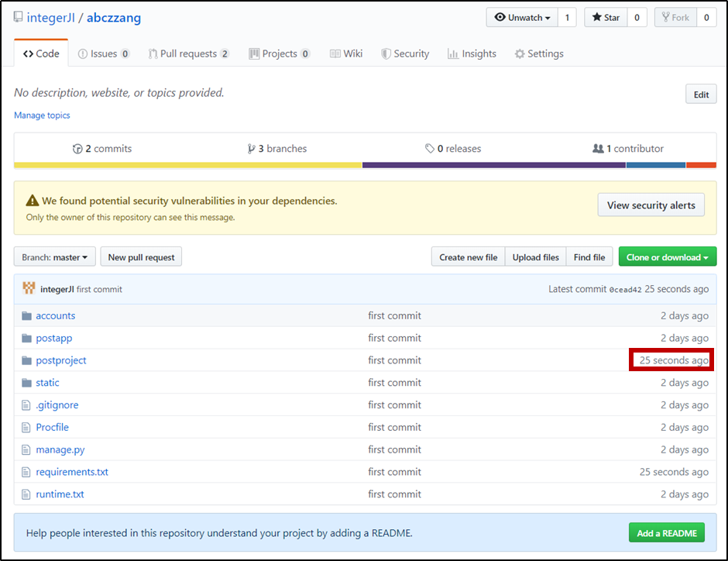Click the stargazers count 0
Viewport: 728px width, 561px height.
coord(637,18)
